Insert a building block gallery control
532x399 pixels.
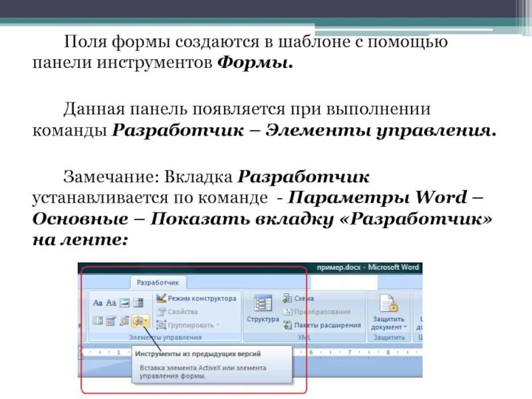click(x=136, y=304)
